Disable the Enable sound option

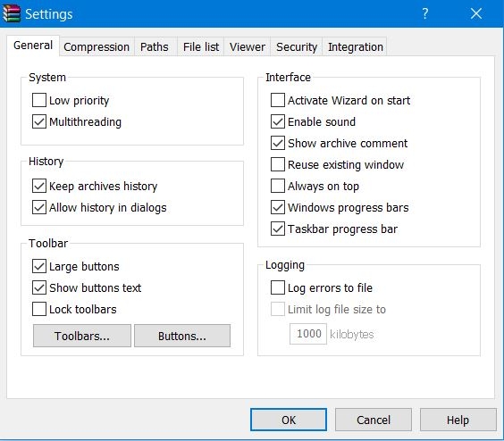point(278,121)
